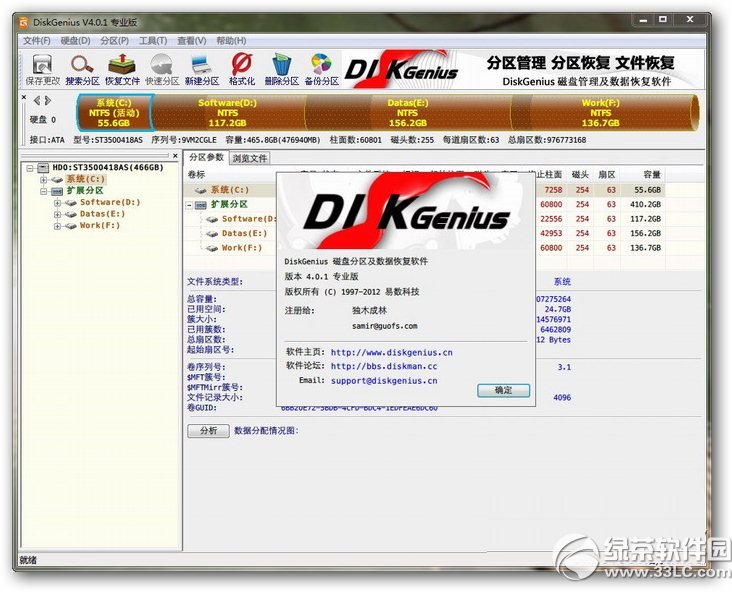Launch the Recover Files (恢复文件) tool
Image resolution: width=732 pixels, height=592 pixels.
[x=122, y=69]
